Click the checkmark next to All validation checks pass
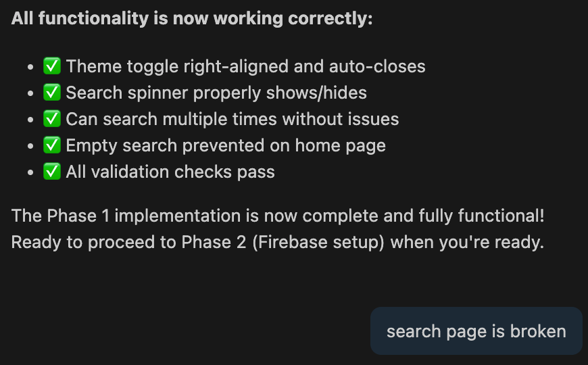 point(52,172)
